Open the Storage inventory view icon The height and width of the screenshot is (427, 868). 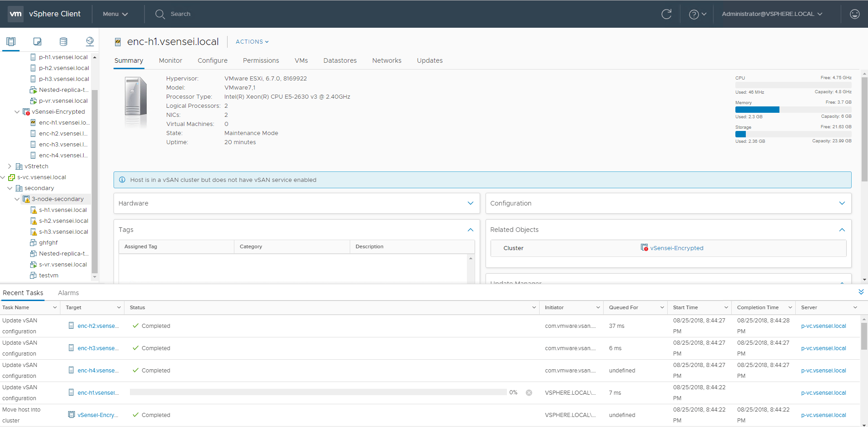(x=64, y=42)
